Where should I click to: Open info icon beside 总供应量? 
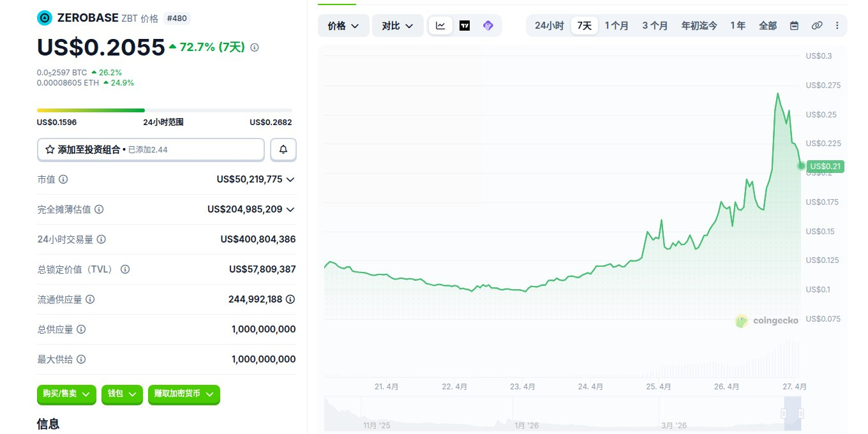pyautogui.click(x=81, y=329)
